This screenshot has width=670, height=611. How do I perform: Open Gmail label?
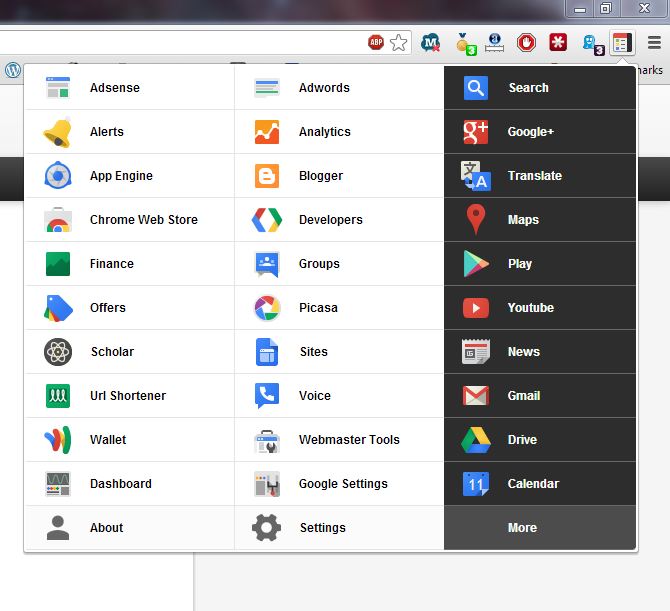click(x=524, y=396)
